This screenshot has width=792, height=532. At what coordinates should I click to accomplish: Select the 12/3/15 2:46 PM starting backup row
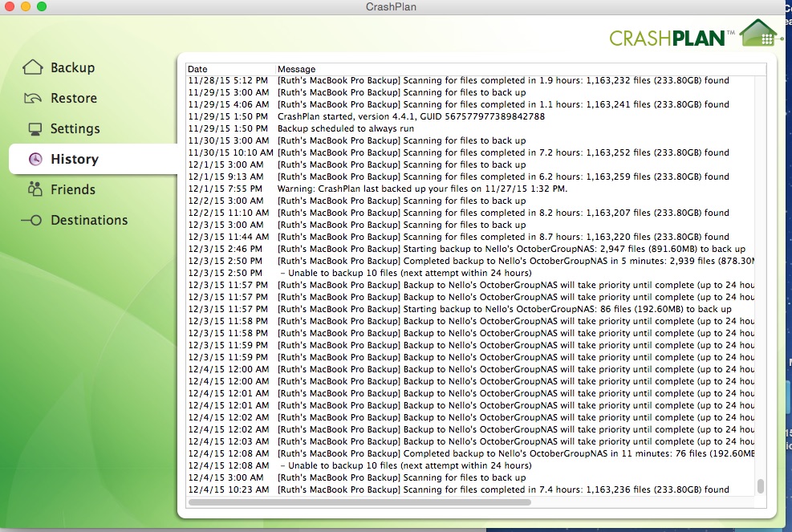(471, 249)
